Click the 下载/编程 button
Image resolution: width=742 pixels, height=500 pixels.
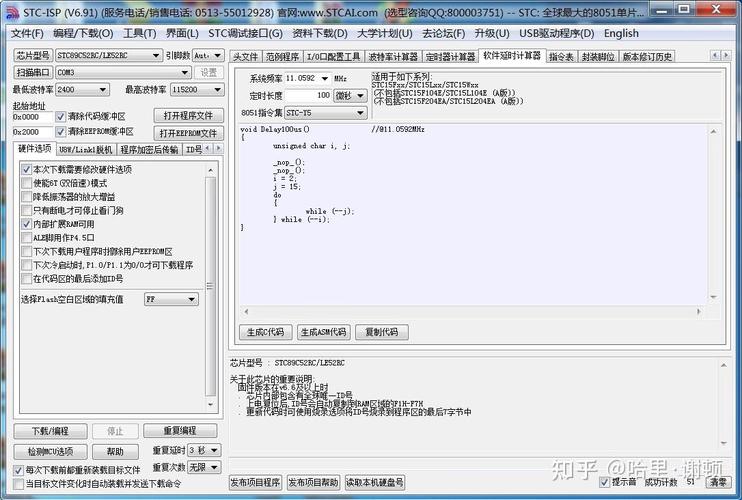50,431
